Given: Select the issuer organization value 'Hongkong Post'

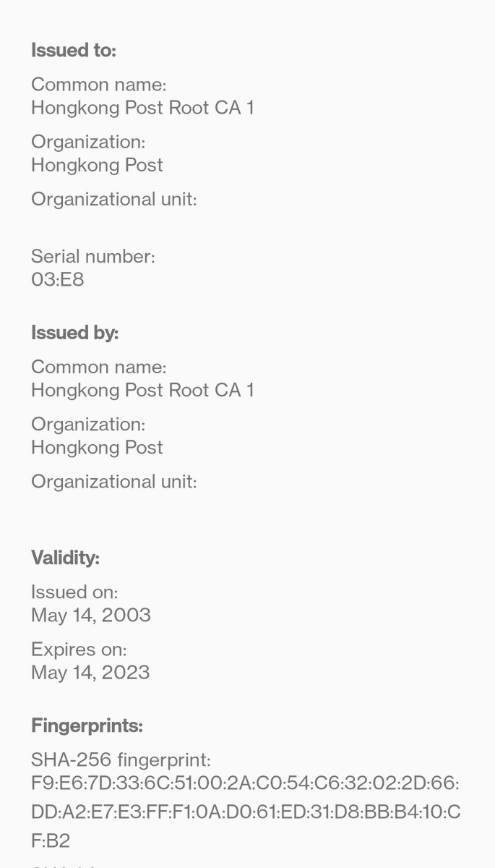Looking at the screenshot, I should coord(97,447).
